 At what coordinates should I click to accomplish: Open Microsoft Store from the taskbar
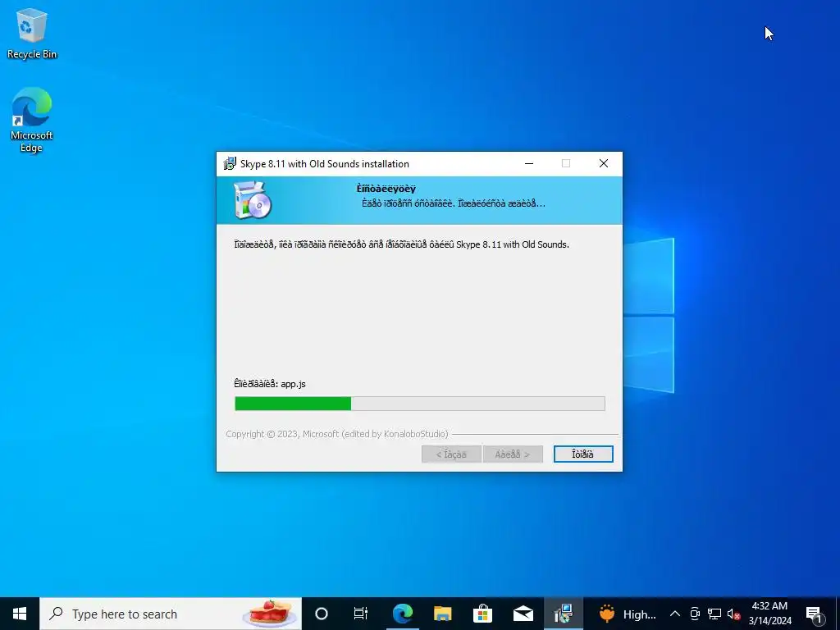[x=482, y=614]
